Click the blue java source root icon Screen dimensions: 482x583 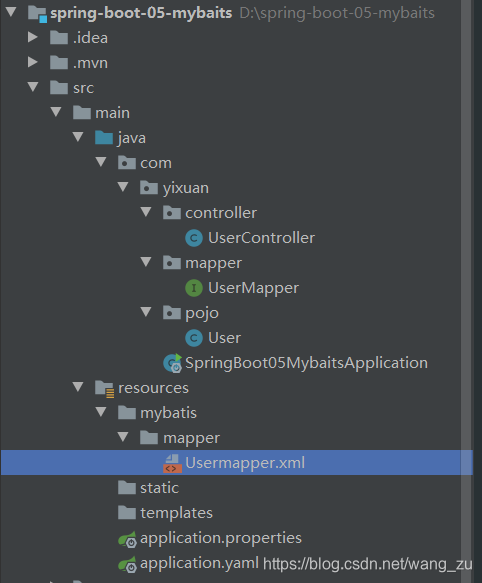pos(104,137)
